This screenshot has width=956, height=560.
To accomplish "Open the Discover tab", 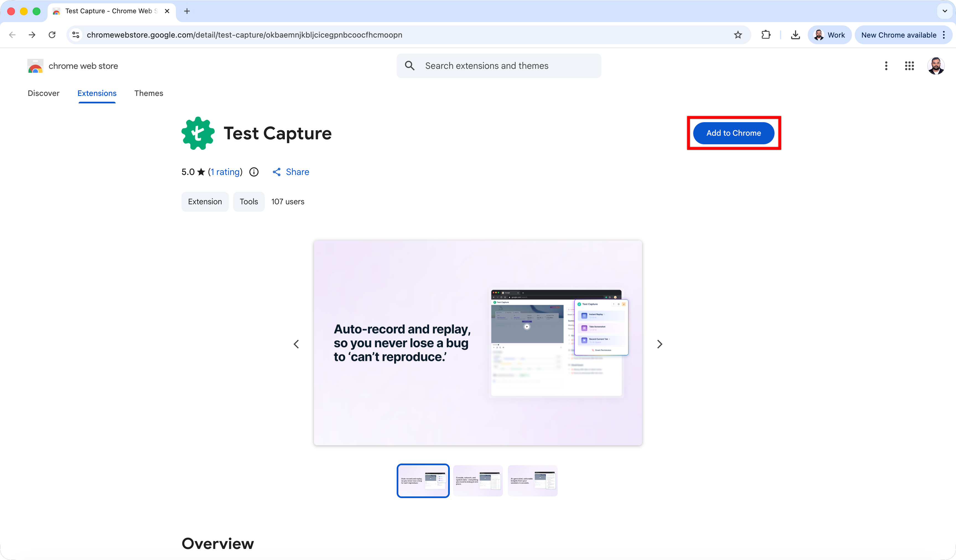I will (x=44, y=93).
